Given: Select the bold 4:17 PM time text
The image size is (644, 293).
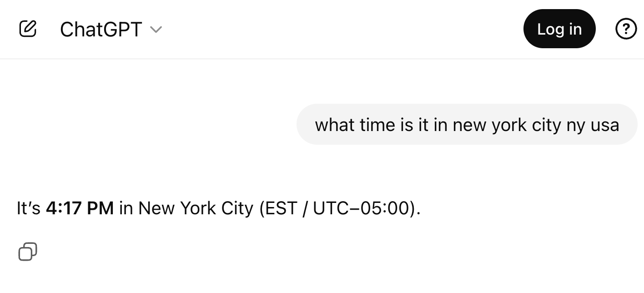Looking at the screenshot, I should (80, 208).
